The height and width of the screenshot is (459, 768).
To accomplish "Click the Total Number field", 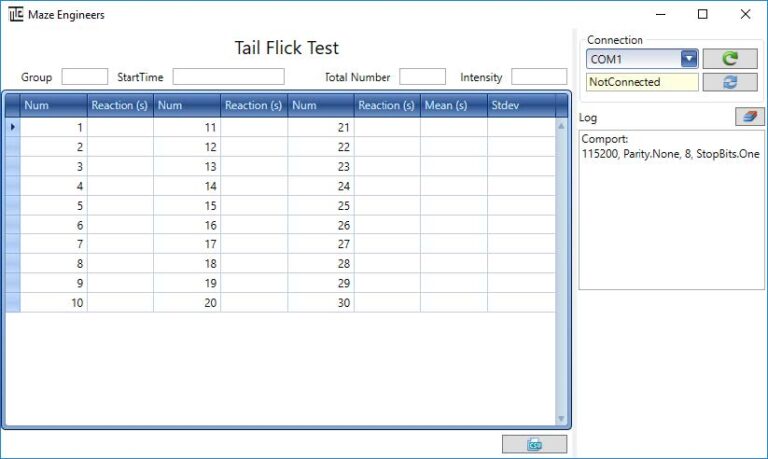I will tap(422, 77).
